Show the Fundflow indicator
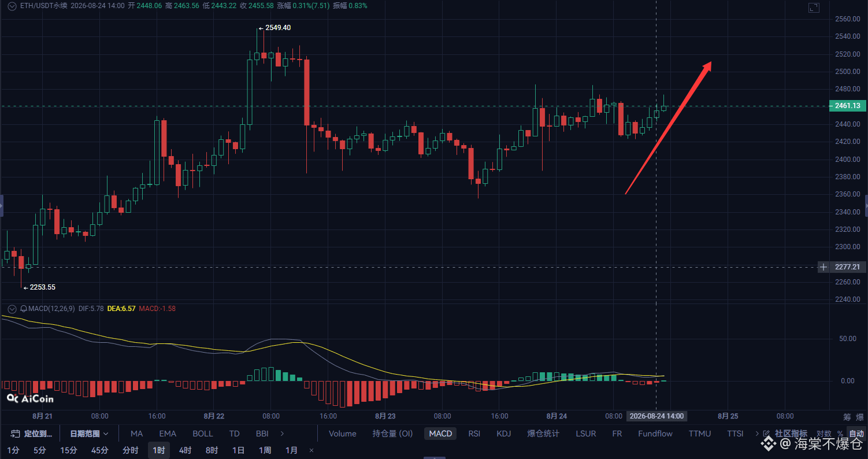 click(x=655, y=434)
